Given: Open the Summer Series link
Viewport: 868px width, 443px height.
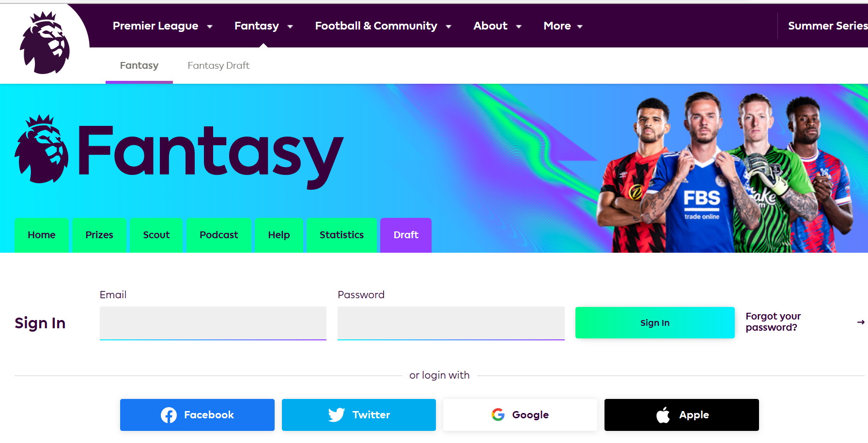Looking at the screenshot, I should (x=828, y=26).
